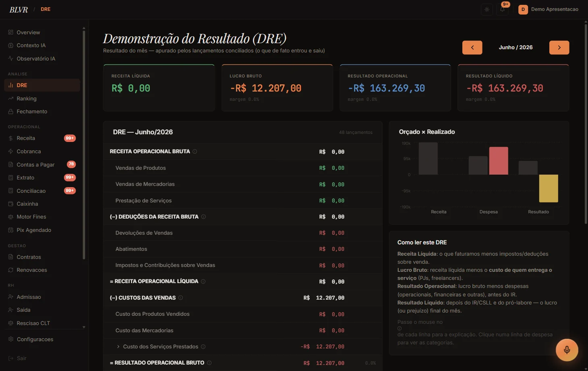Select the Devoluções de Vendas row
The width and height of the screenshot is (588, 371).
[x=242, y=233]
